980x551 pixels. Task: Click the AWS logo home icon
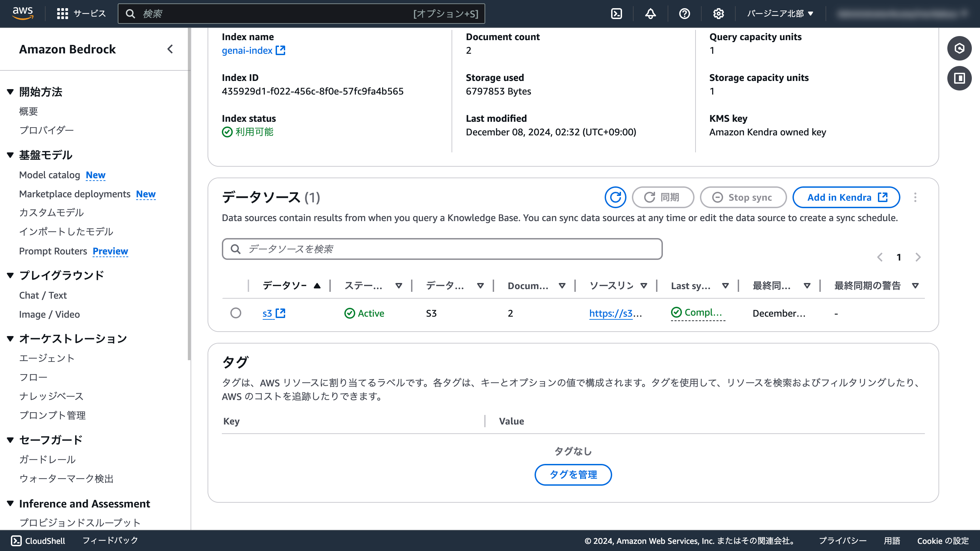point(23,13)
